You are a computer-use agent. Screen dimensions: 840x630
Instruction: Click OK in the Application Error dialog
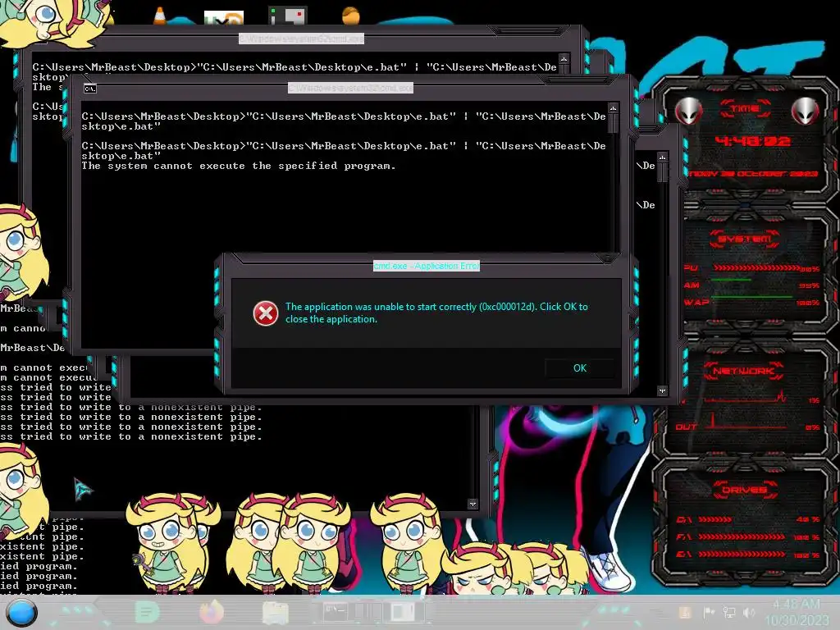580,368
